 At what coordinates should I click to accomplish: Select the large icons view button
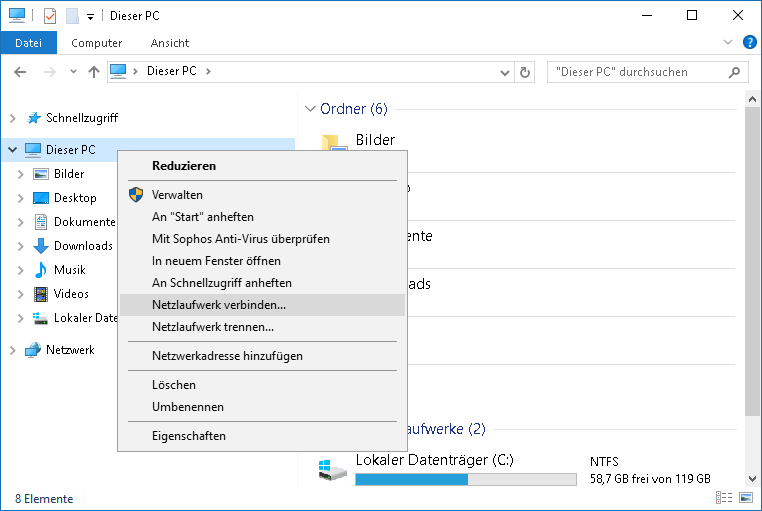pyautogui.click(x=744, y=498)
